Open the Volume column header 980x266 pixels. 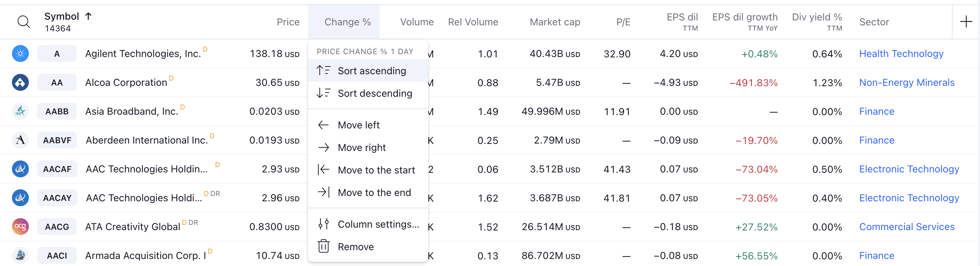coord(416,22)
